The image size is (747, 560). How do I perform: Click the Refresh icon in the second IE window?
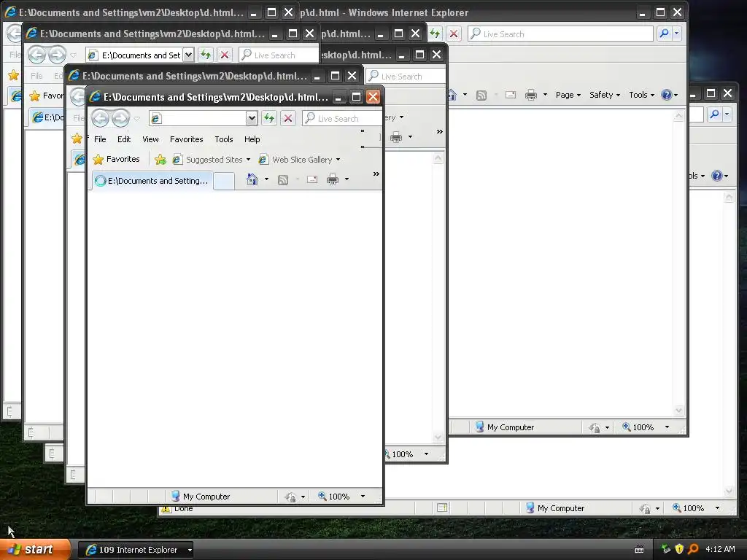pos(205,55)
